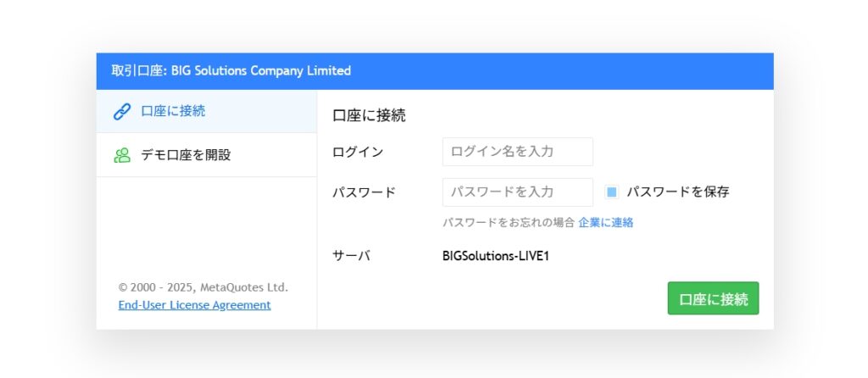
Task: Click the chain link icon in sidebar
Action: pos(122,111)
